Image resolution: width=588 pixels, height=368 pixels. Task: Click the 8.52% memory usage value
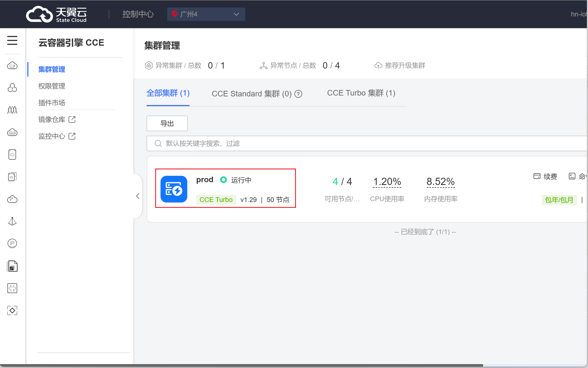tap(441, 182)
